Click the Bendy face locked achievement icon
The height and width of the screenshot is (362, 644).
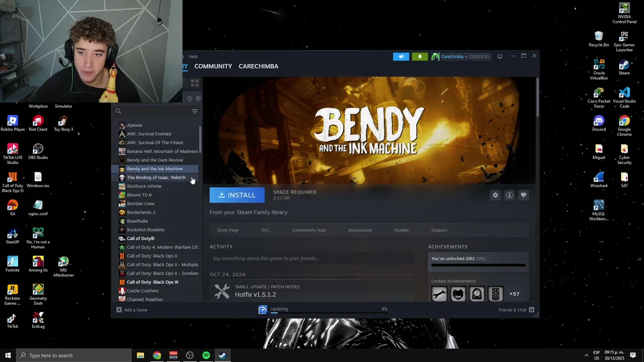pos(458,294)
